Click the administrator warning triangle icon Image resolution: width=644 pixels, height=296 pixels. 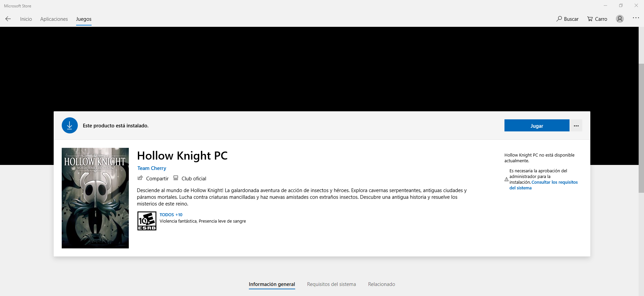tap(506, 179)
